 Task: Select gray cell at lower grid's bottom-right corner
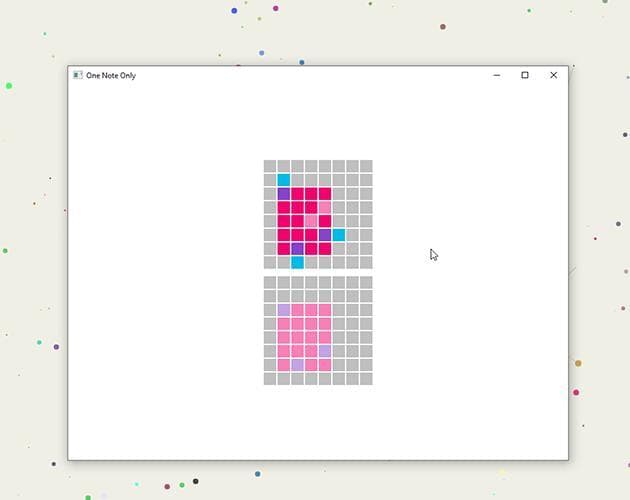pos(366,379)
